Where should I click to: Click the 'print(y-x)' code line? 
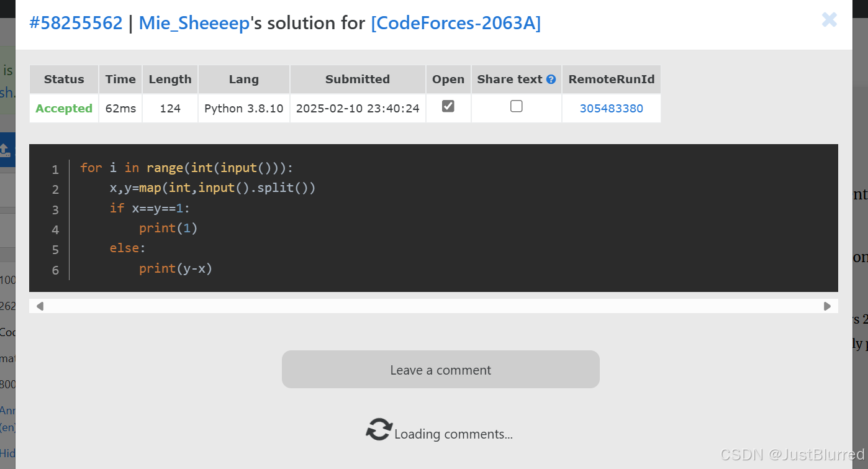point(176,268)
